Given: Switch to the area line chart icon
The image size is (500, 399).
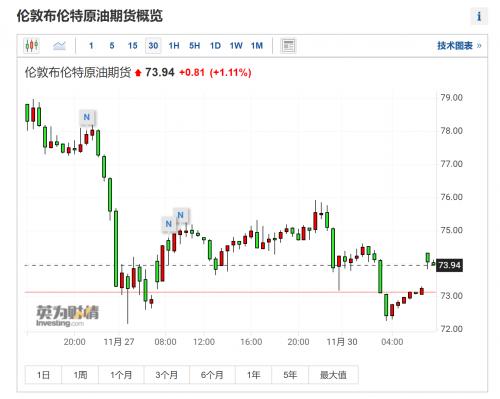Looking at the screenshot, I should 59,45.
